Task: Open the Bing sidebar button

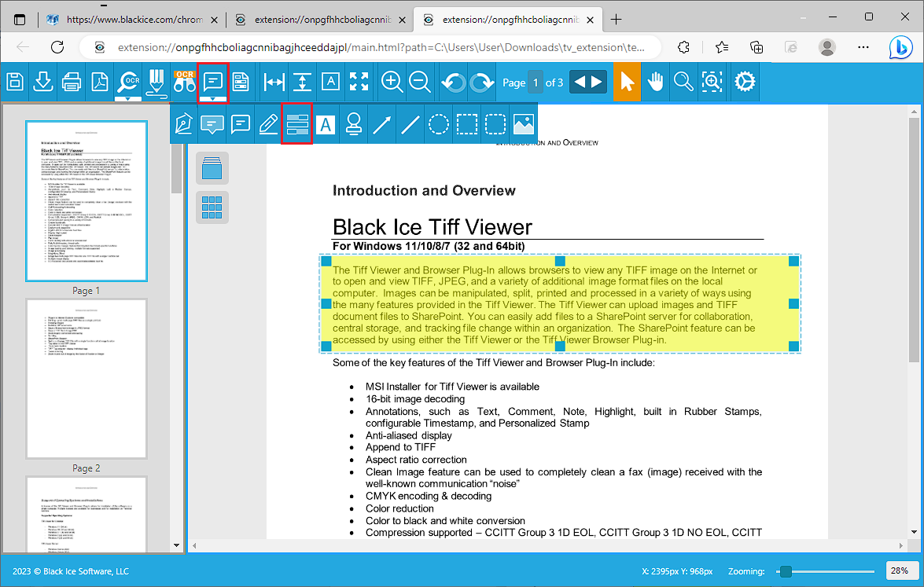Action: tap(901, 47)
